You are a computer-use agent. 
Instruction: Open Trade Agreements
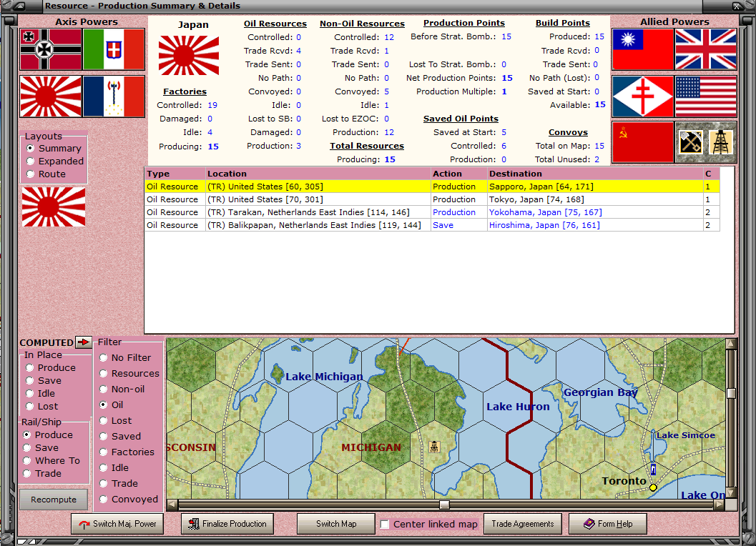pyautogui.click(x=523, y=524)
